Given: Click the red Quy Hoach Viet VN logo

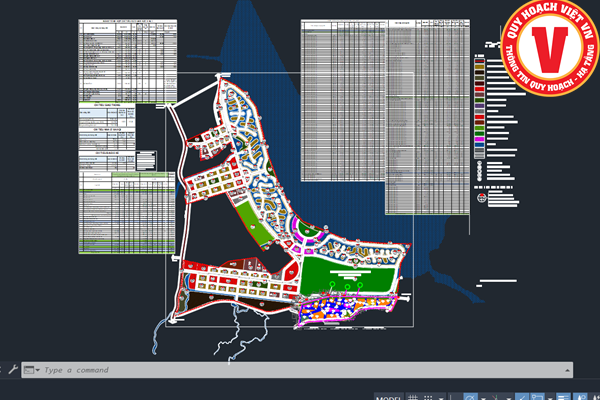Looking at the screenshot, I should pos(549,52).
